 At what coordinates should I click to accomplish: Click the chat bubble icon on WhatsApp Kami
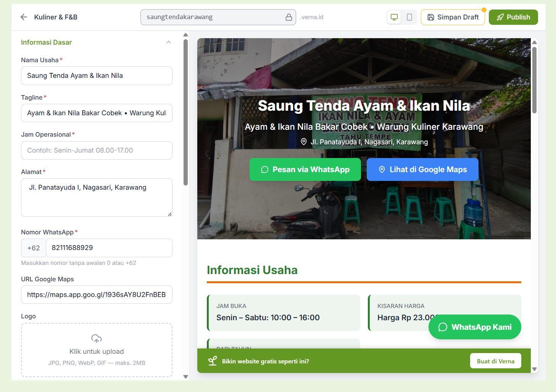click(443, 327)
